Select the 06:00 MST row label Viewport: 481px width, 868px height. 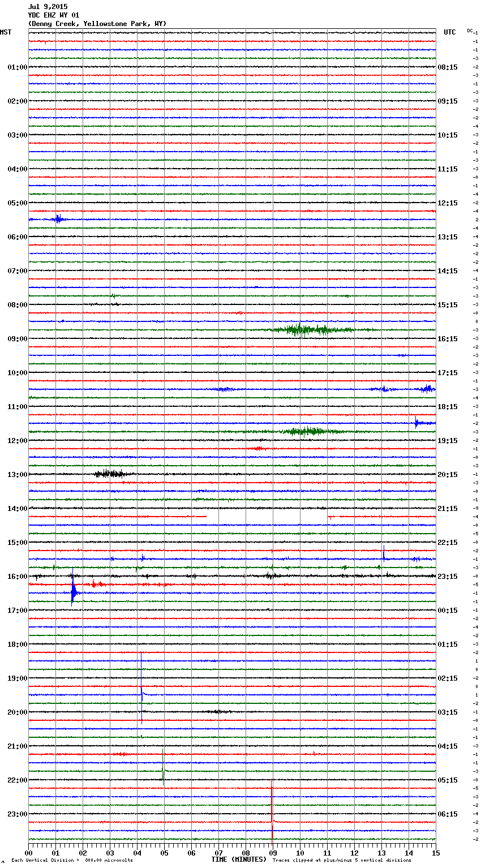point(18,237)
